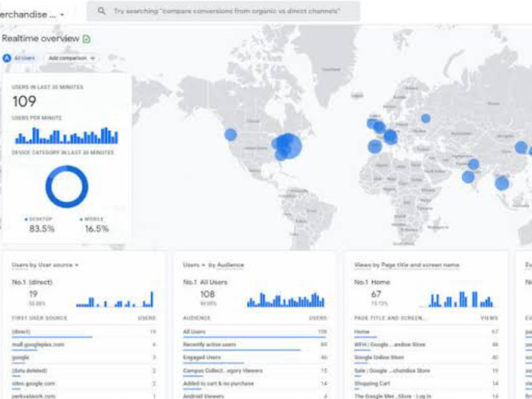Open the Users metric dropdown in Audience card
The width and height of the screenshot is (532, 399).
tap(194, 265)
